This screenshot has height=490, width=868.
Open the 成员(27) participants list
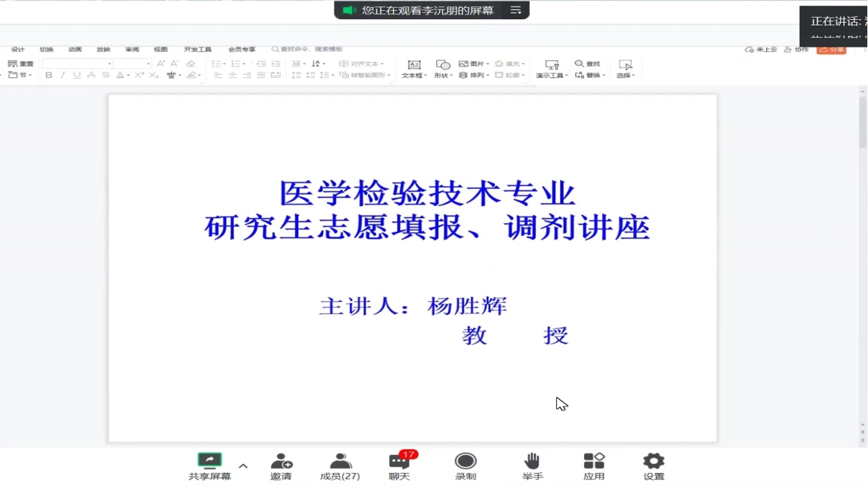340,461
